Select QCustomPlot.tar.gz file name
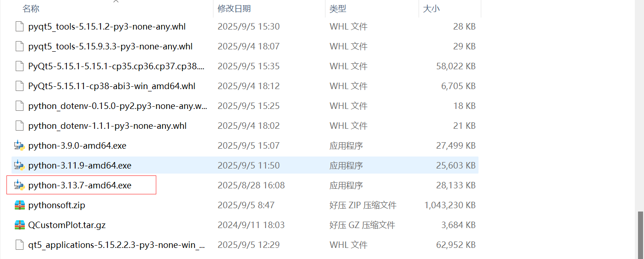This screenshot has height=259, width=644. (x=67, y=225)
